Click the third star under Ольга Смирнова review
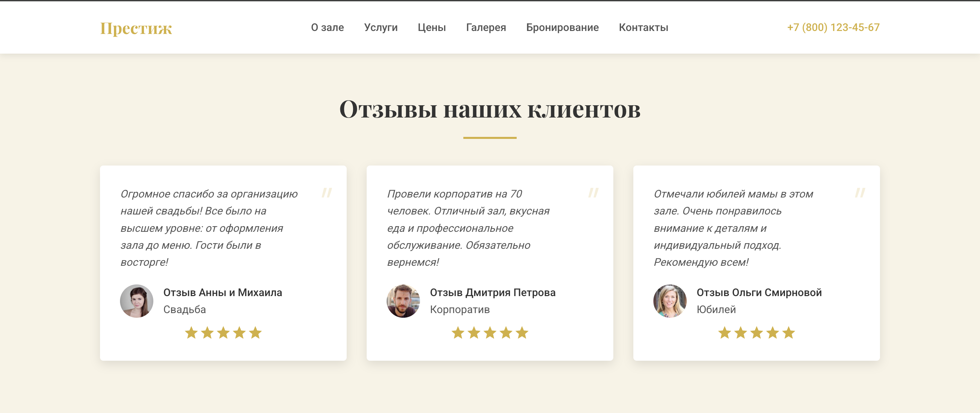 (x=756, y=333)
